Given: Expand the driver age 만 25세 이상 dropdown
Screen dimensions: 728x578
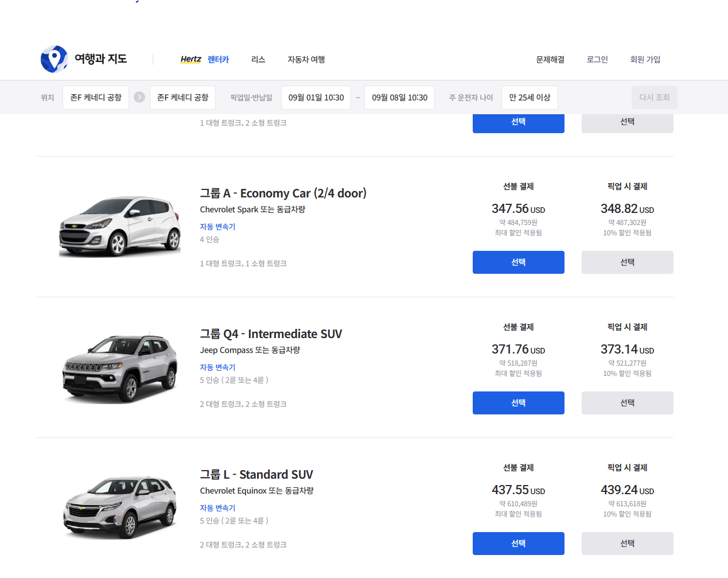Looking at the screenshot, I should coord(530,98).
